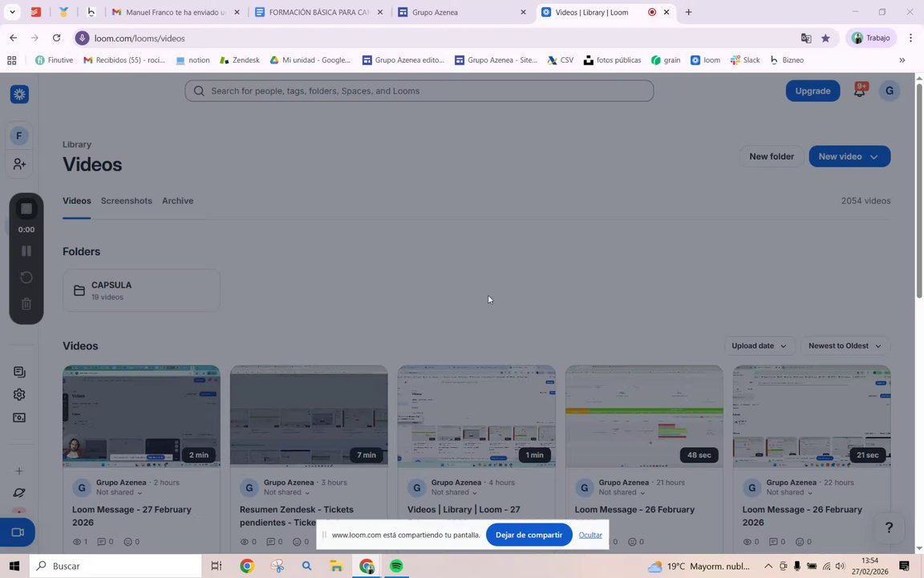Viewport: 924px width, 578px height.
Task: Bookmark this page with the star icon
Action: coord(825,39)
